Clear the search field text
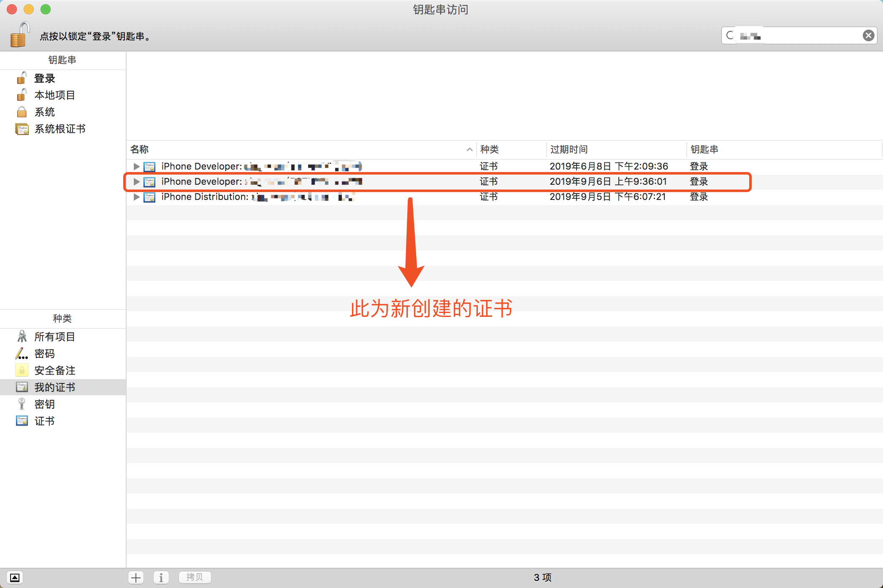Screen dimensions: 883x588 pyautogui.click(x=868, y=35)
